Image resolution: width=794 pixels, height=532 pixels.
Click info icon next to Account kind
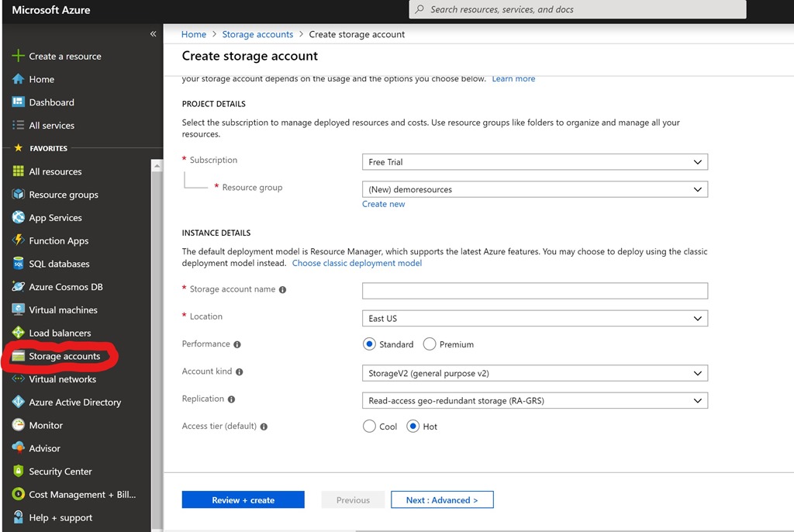[240, 372]
